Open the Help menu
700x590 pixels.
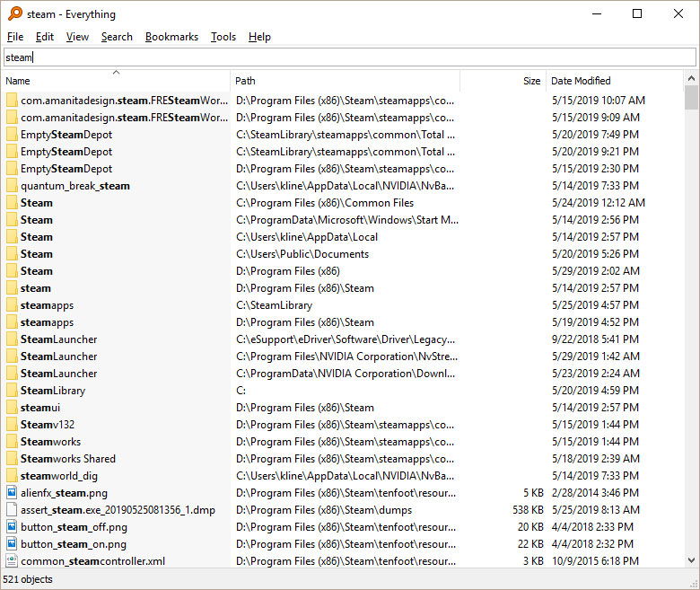[259, 37]
